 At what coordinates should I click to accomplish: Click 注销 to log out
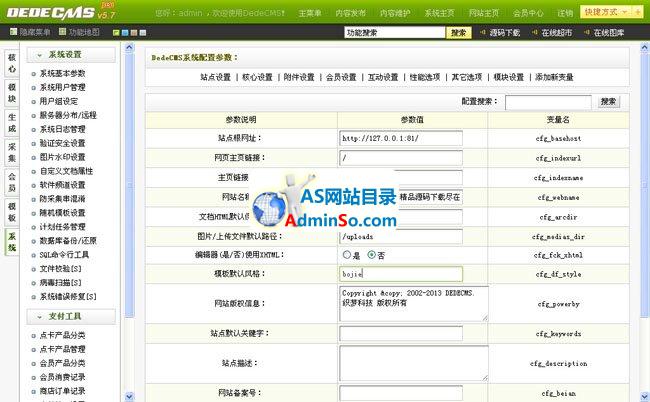(565, 13)
